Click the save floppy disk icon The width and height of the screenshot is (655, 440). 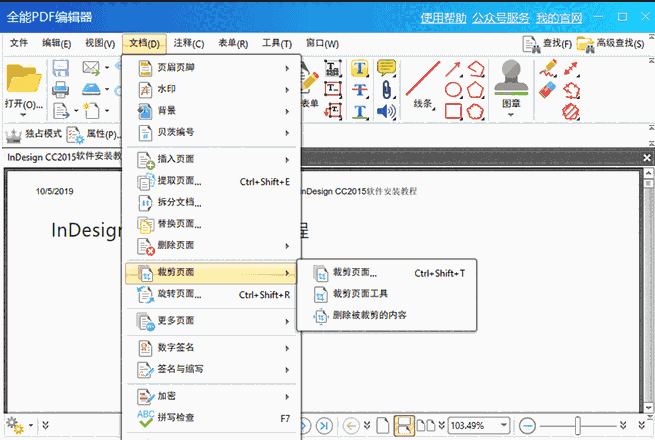61,68
